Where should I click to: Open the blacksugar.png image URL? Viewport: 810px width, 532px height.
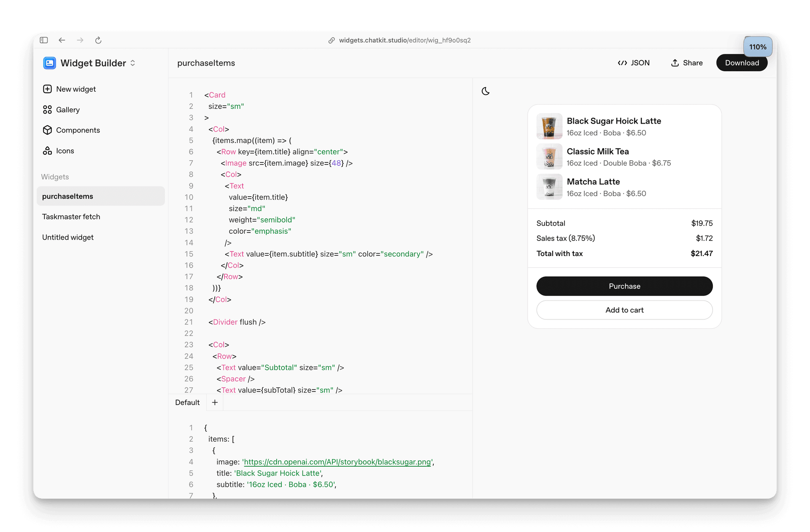coord(337,462)
